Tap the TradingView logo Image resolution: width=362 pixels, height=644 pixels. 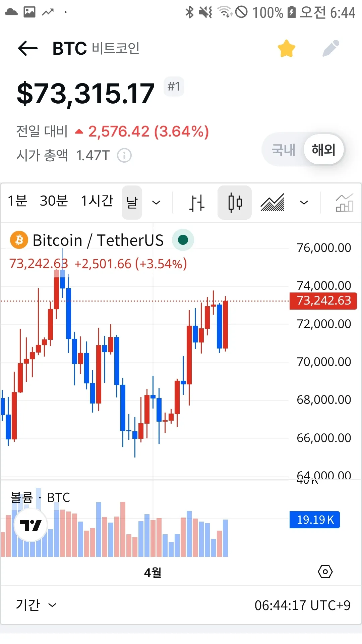[31, 525]
